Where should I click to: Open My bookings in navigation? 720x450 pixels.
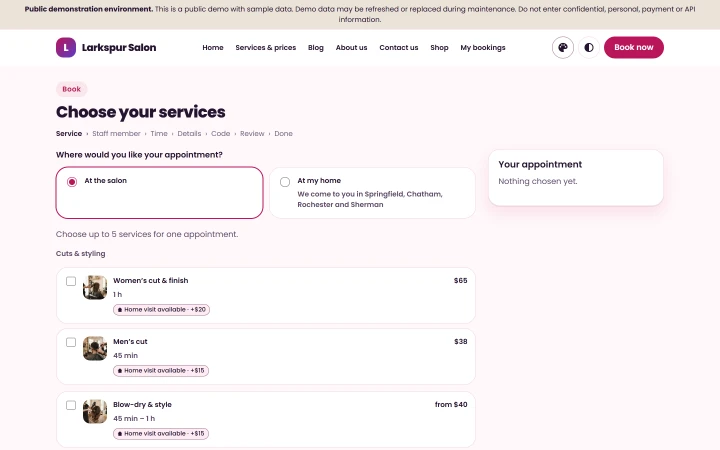click(483, 47)
